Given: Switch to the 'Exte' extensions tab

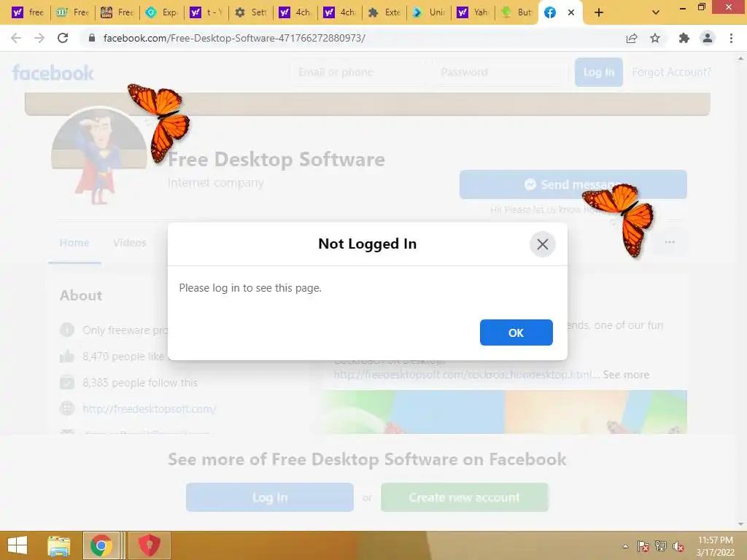Looking at the screenshot, I should click(x=385, y=12).
